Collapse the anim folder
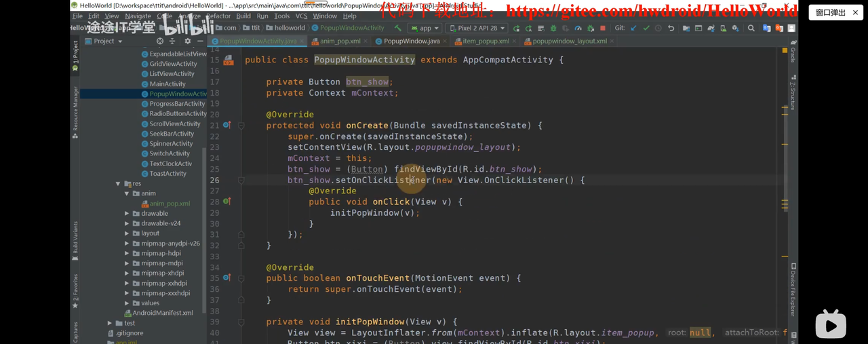The height and width of the screenshot is (344, 868). click(127, 193)
